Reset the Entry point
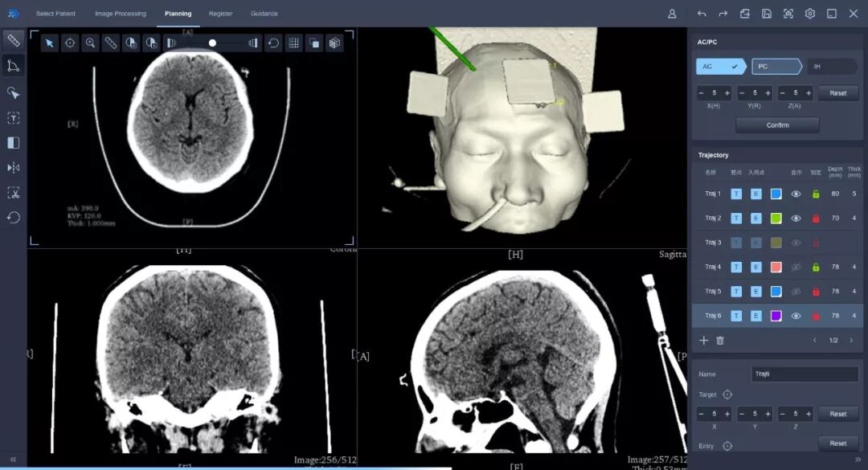 click(838, 443)
